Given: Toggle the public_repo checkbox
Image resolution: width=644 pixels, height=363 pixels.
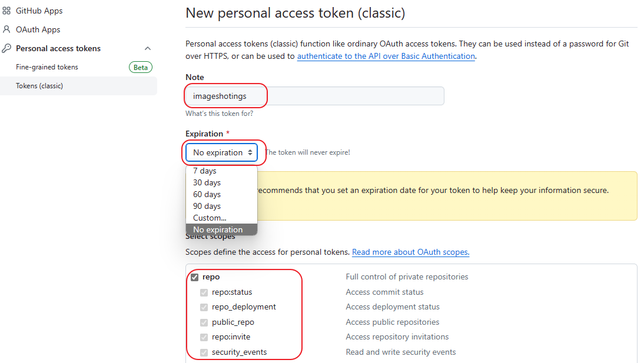Looking at the screenshot, I should click(204, 322).
